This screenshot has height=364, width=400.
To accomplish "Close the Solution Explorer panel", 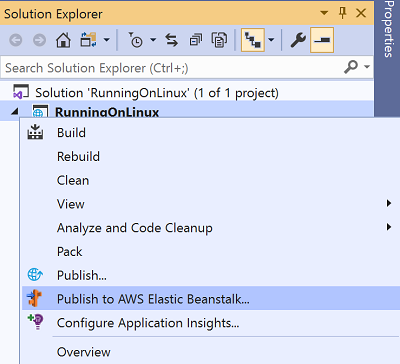I will [361, 13].
